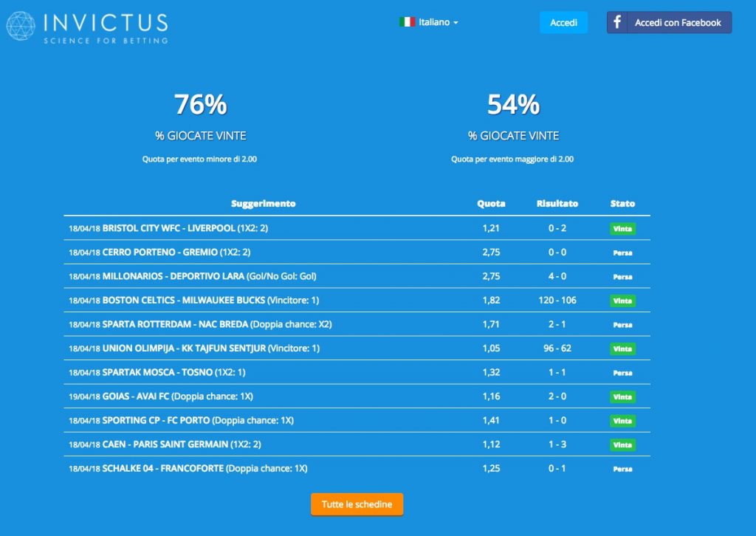This screenshot has height=536, width=756.
Task: Click Persa status for Sparta Rotterdam row
Action: coord(622,325)
